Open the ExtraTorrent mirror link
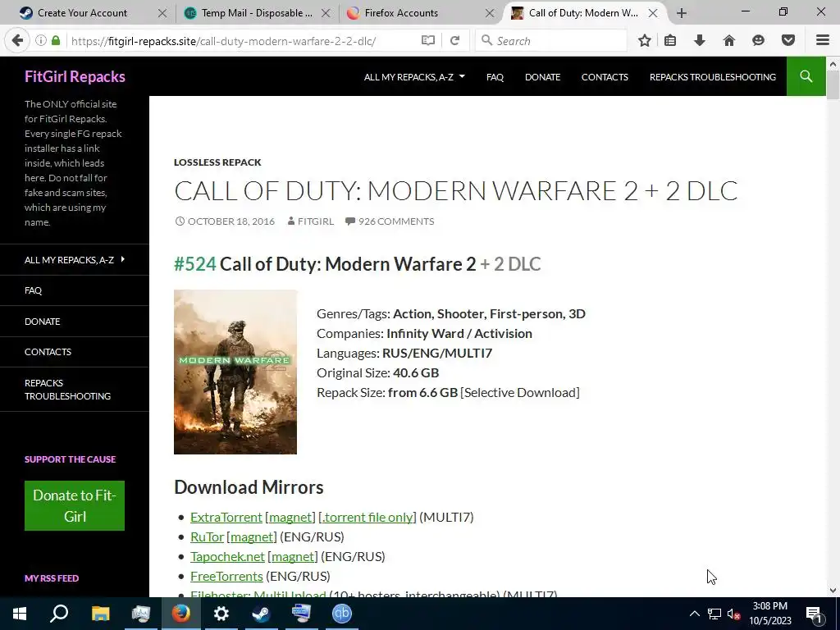The height and width of the screenshot is (630, 840). point(226,517)
